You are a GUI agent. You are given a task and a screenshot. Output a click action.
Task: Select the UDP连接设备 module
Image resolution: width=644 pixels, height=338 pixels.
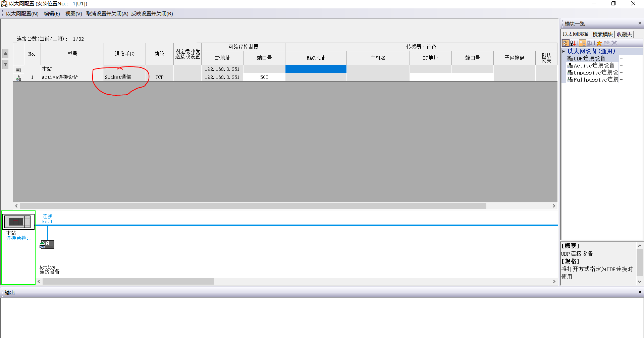point(589,58)
